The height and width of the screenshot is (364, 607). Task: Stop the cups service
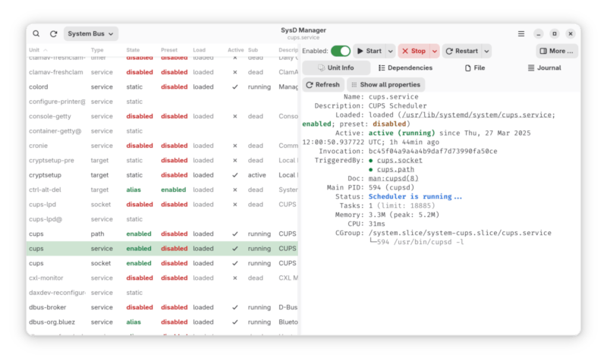point(413,51)
